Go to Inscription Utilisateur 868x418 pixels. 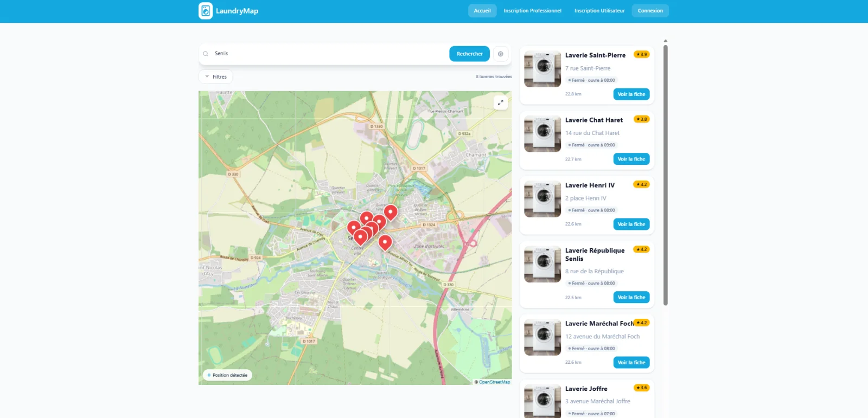599,11
